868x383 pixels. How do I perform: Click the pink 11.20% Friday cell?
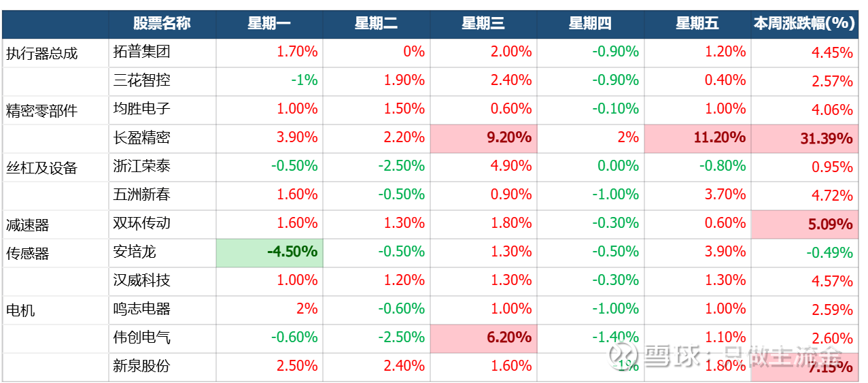point(697,137)
